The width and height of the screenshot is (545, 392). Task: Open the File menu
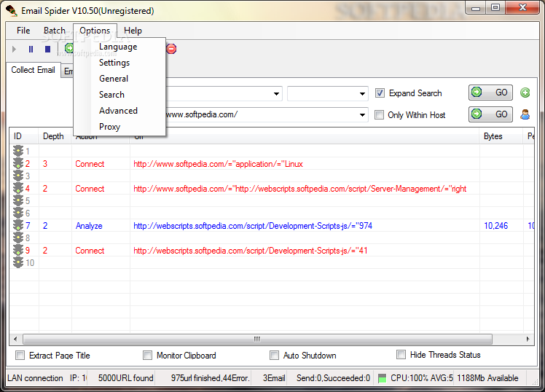click(23, 31)
